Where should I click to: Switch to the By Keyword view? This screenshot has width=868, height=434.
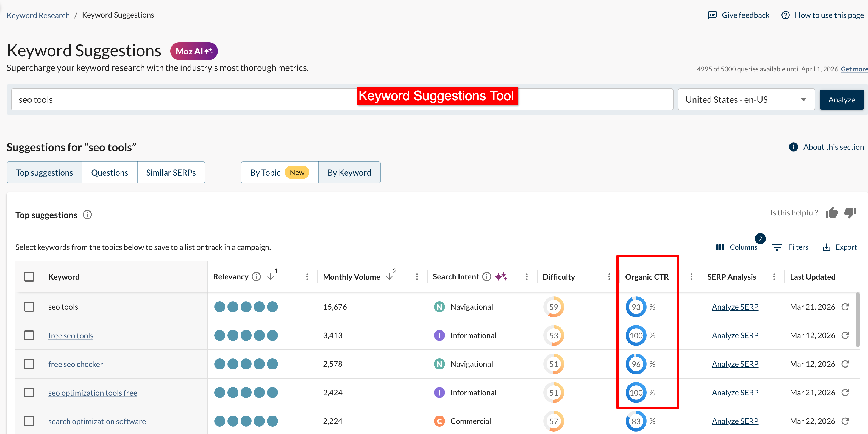pos(349,172)
